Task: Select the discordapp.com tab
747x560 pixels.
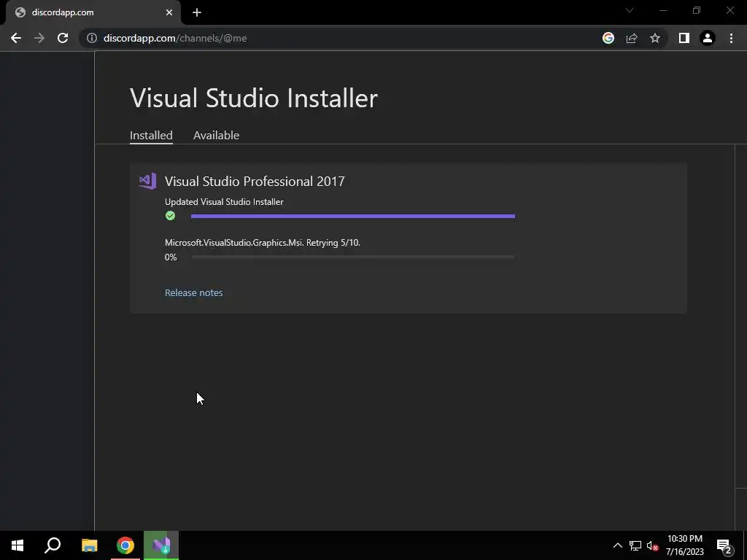Action: (93, 12)
